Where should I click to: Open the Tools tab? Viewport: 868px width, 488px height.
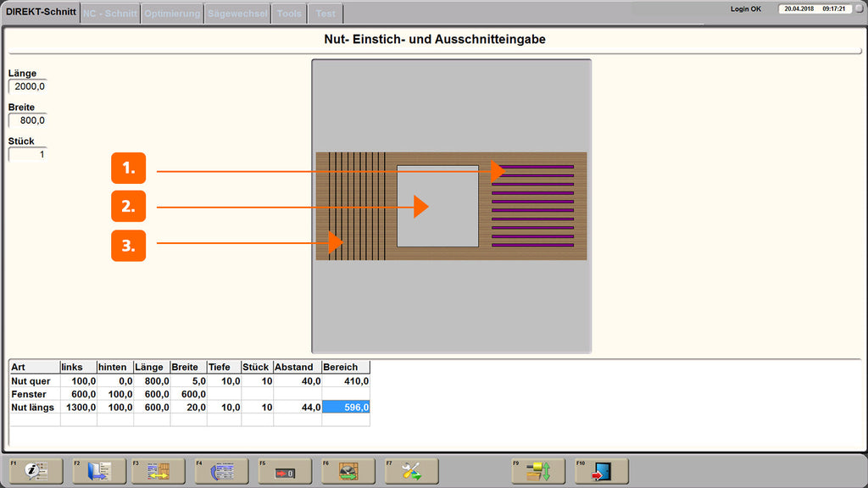coord(289,14)
